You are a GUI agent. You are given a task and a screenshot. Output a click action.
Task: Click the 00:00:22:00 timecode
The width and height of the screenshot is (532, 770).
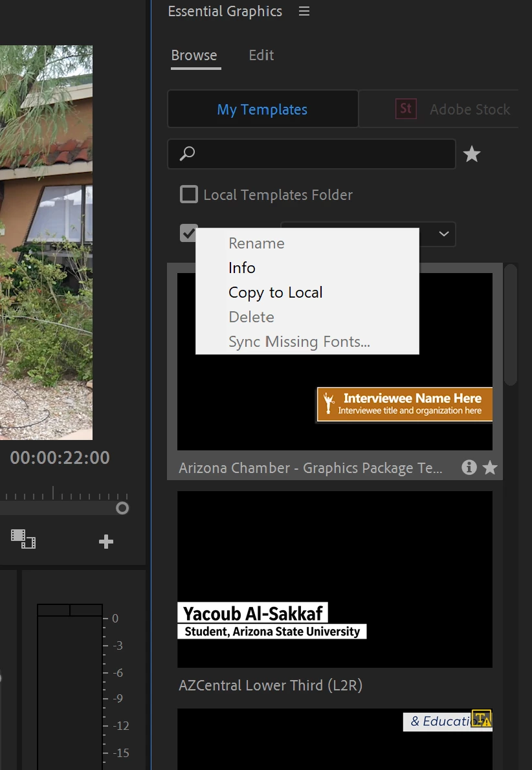60,457
